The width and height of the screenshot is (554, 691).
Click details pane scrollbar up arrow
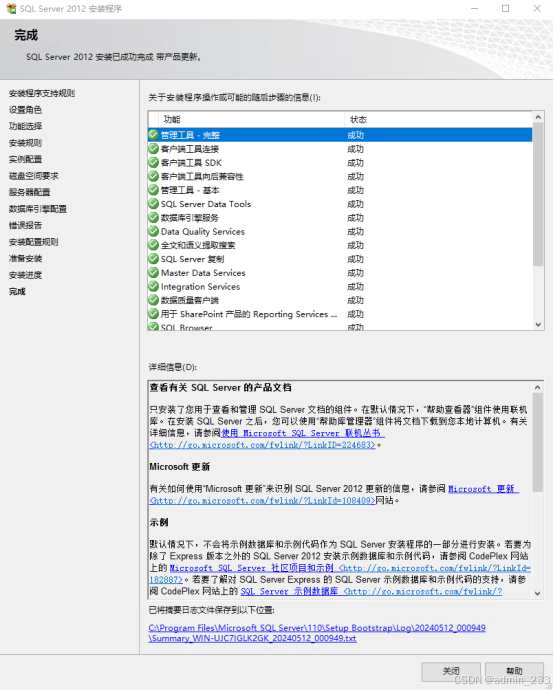(537, 387)
